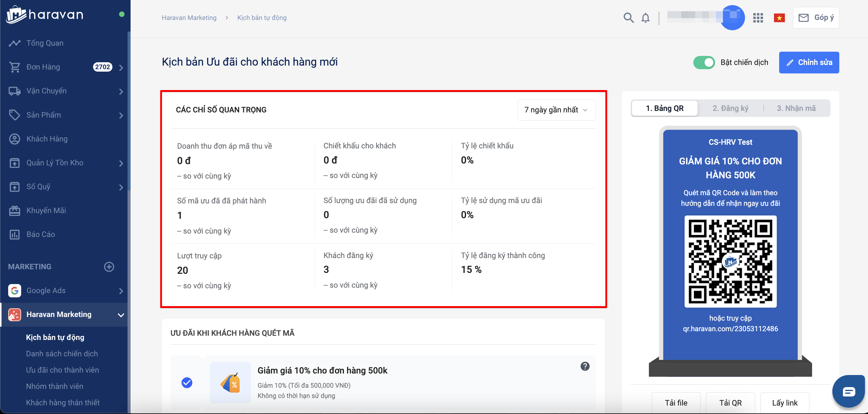
Task: Open the chat support bubble
Action: 848,391
